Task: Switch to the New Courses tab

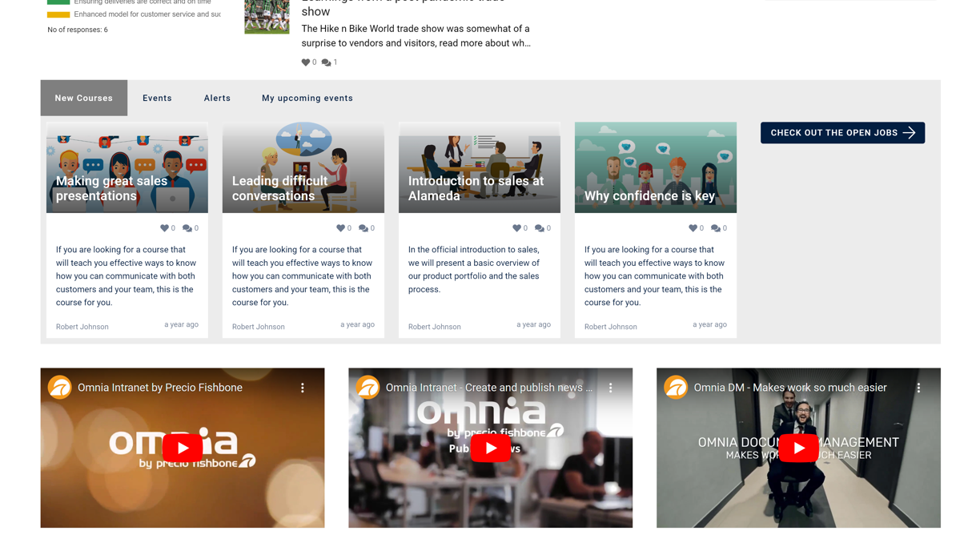Action: [x=84, y=98]
